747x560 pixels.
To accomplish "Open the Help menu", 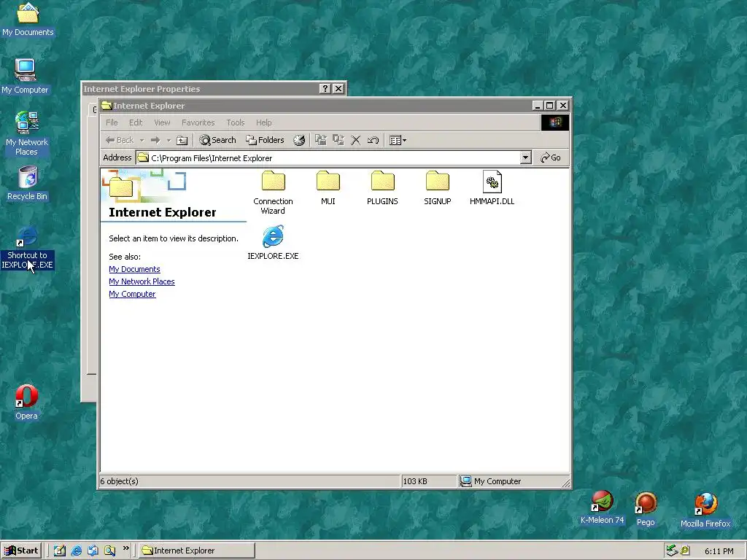I will 263,122.
